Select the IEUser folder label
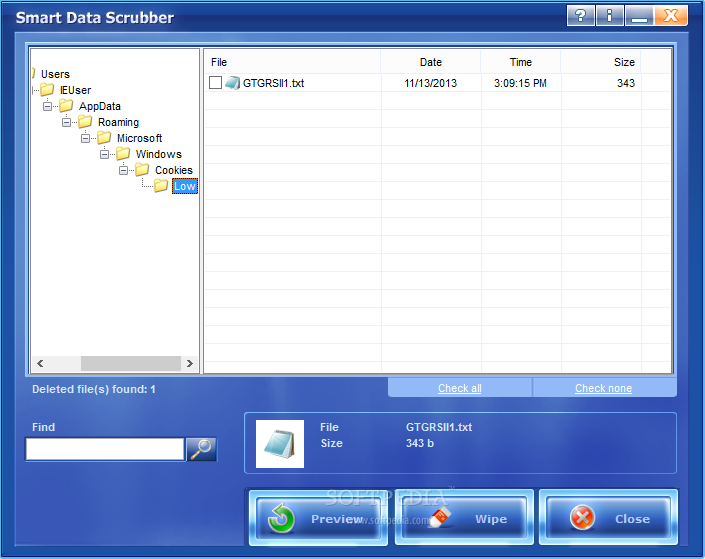Viewport: 705px width, 559px height. [76, 90]
